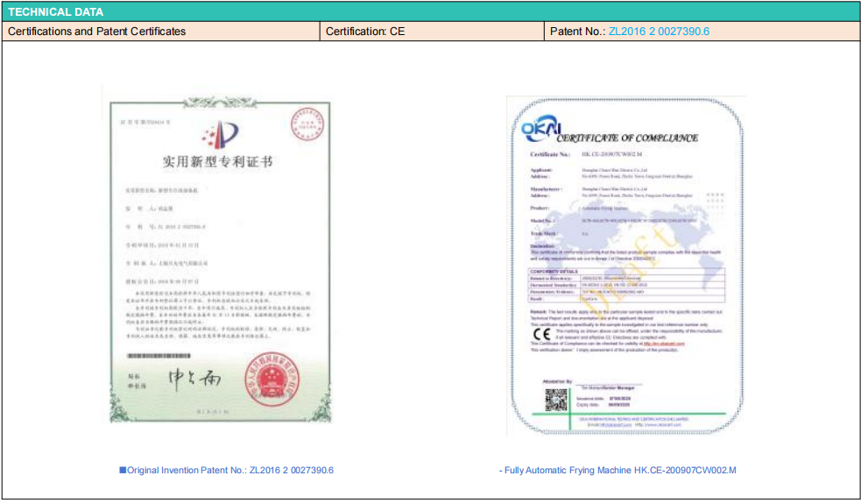
Task: Open the Original Invention Patent No. caption
Action: coord(230,471)
